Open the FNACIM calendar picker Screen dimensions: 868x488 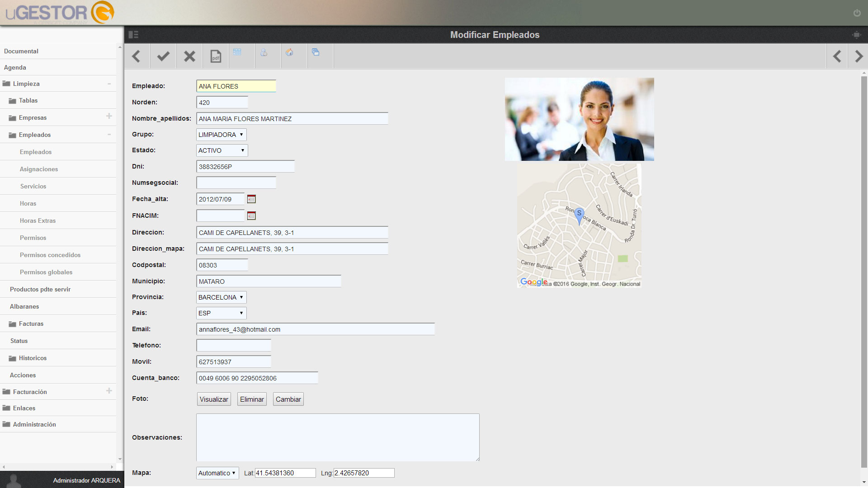(x=251, y=216)
